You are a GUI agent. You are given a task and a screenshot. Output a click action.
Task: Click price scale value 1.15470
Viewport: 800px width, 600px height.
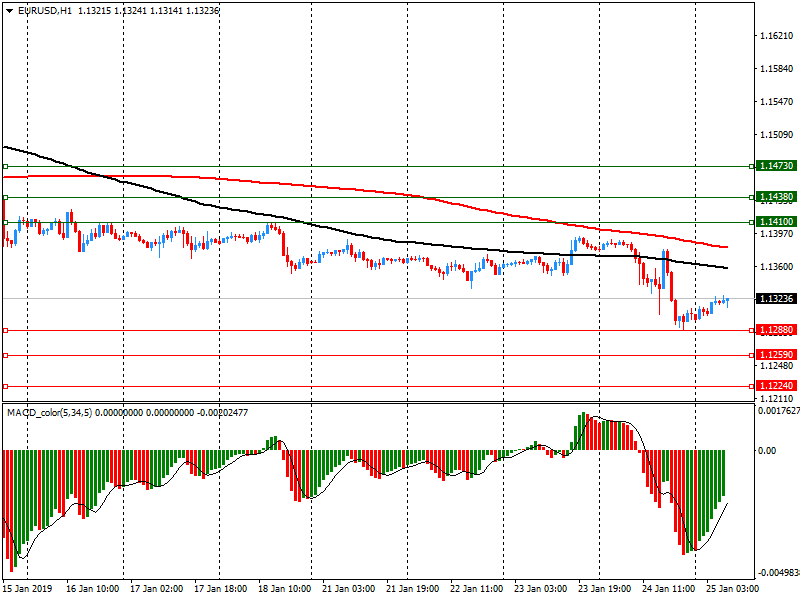point(777,102)
